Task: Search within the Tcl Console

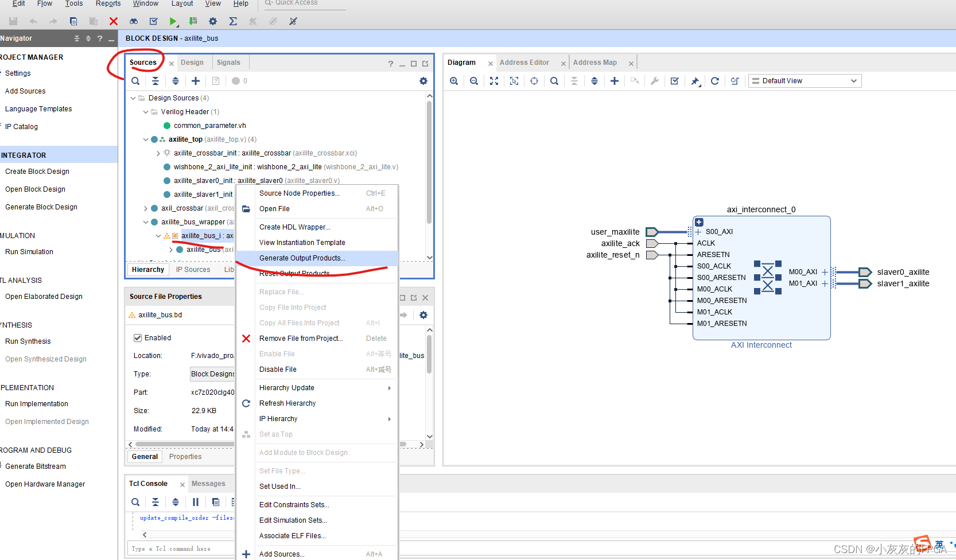Action: point(135,502)
